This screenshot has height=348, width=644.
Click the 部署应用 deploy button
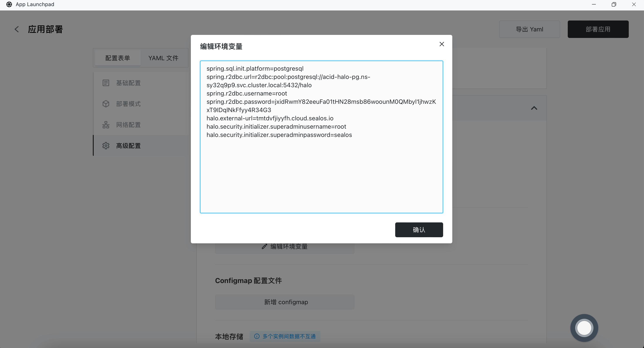[x=598, y=29]
